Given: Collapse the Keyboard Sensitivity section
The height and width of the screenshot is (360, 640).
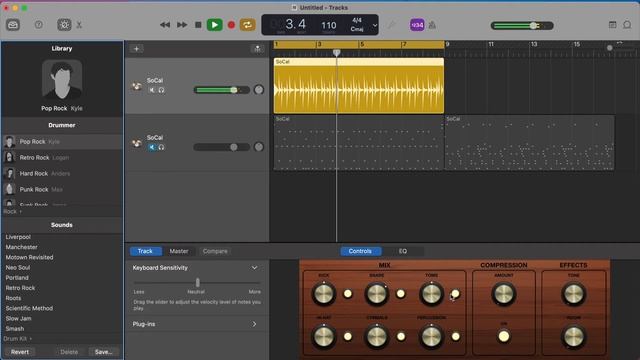Looking at the screenshot, I should pyautogui.click(x=254, y=268).
